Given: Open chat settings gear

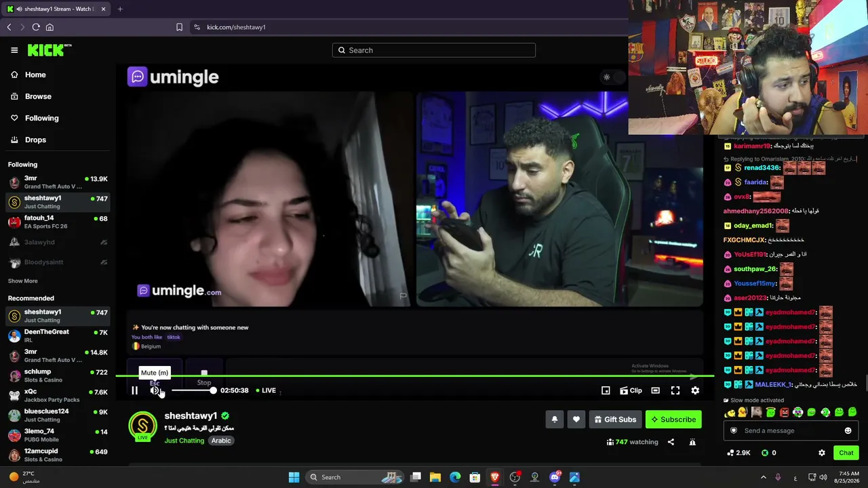Looking at the screenshot, I should click(x=822, y=453).
